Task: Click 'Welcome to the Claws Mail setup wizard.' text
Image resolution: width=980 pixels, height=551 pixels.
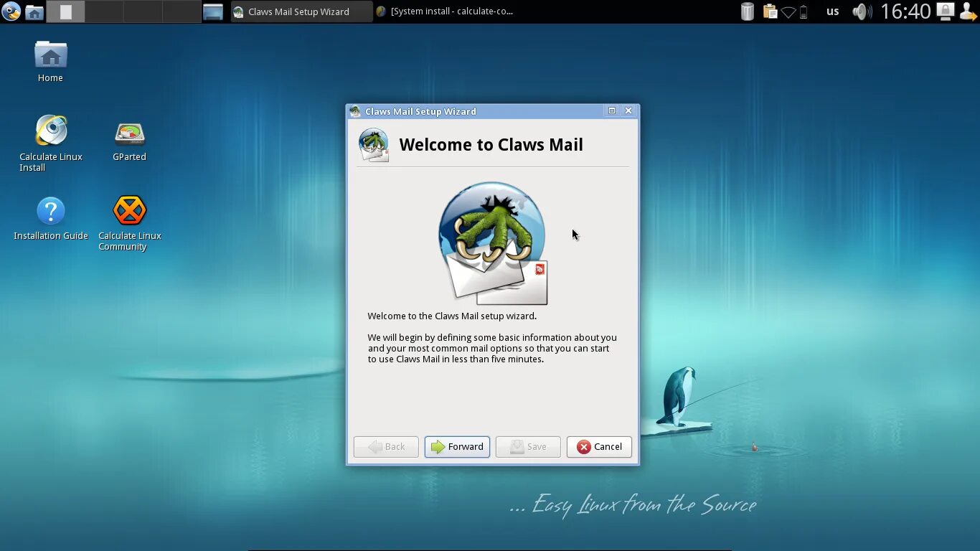Action: click(x=452, y=316)
